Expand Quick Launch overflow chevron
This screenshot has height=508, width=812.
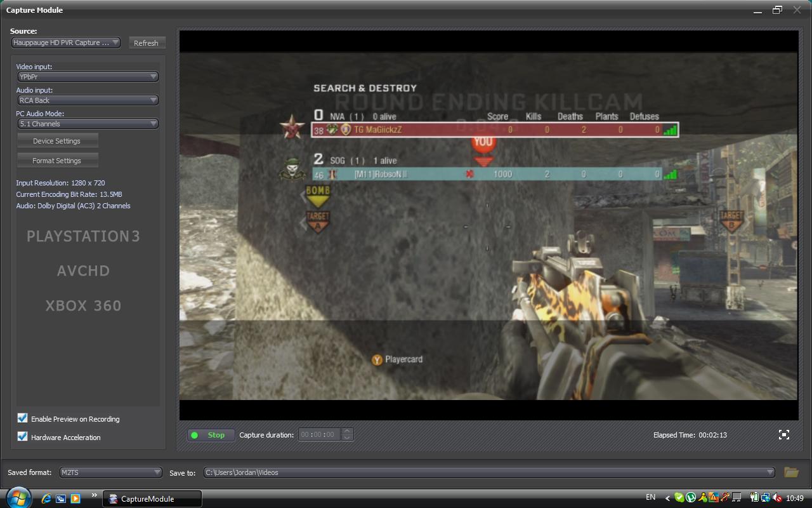pos(94,495)
